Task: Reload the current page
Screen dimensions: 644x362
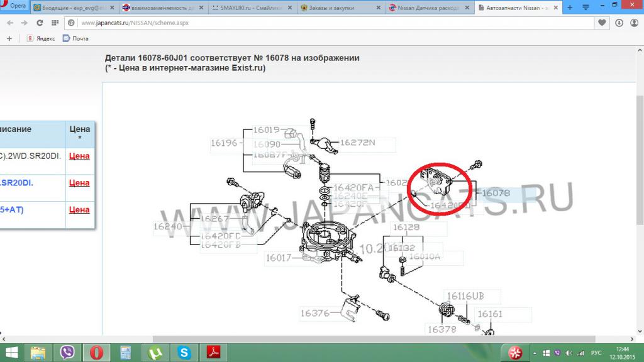Action: click(x=40, y=23)
